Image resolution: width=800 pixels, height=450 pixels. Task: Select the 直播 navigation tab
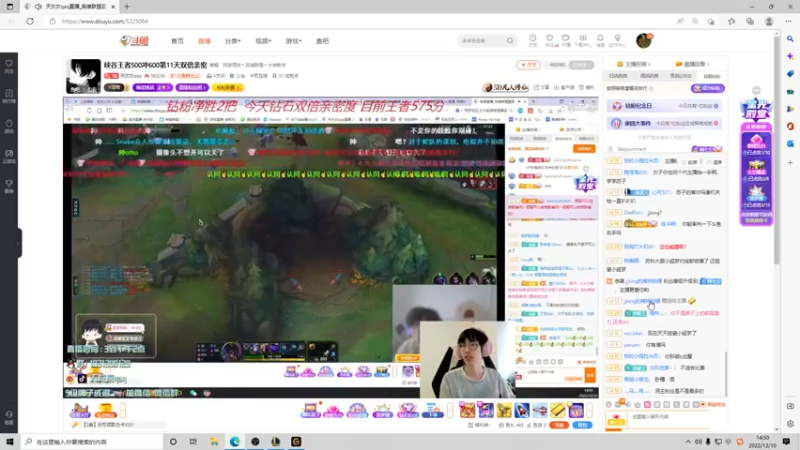(204, 41)
